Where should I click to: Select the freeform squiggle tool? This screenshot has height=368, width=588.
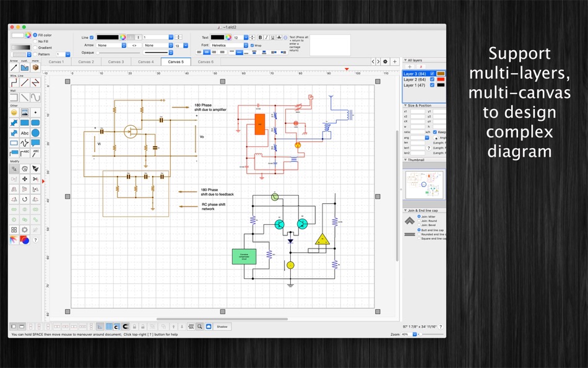[25, 143]
